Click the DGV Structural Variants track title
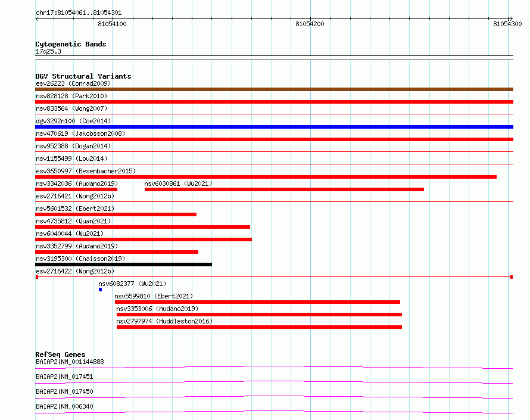The width and height of the screenshot is (530, 420). coord(83,76)
